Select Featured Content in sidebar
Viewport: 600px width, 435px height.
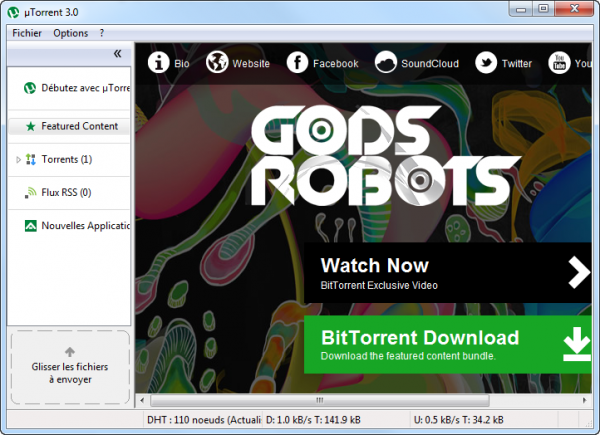pos(69,126)
